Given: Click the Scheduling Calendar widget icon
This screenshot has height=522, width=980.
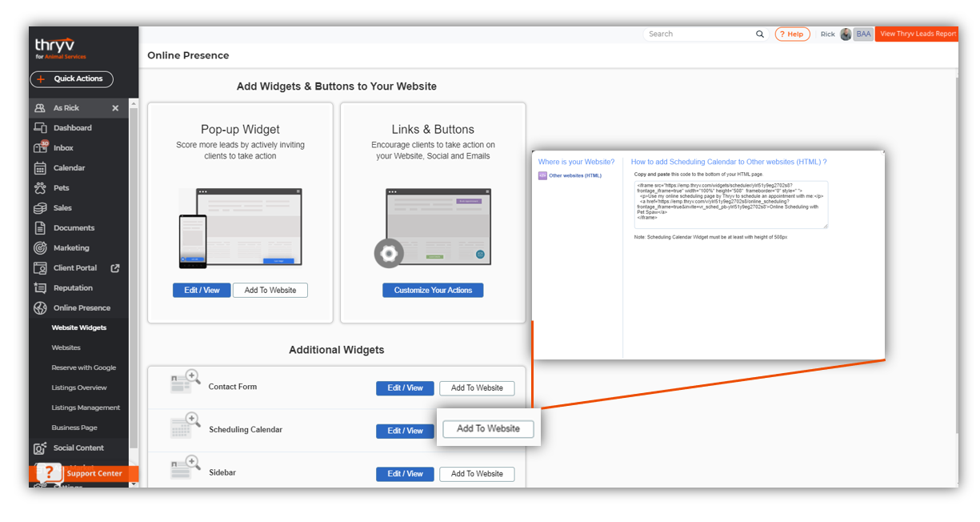Looking at the screenshot, I should click(x=185, y=425).
